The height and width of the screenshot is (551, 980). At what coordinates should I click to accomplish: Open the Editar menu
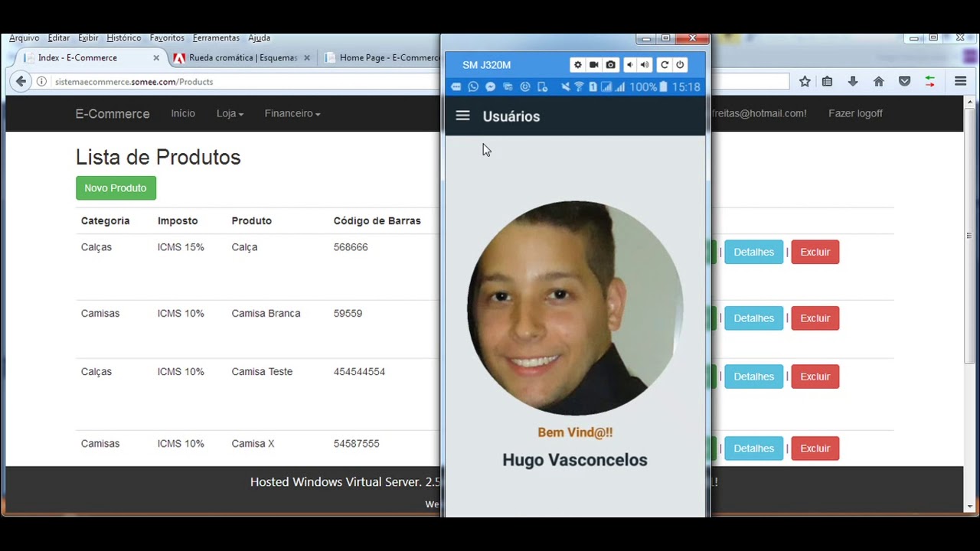tap(59, 37)
